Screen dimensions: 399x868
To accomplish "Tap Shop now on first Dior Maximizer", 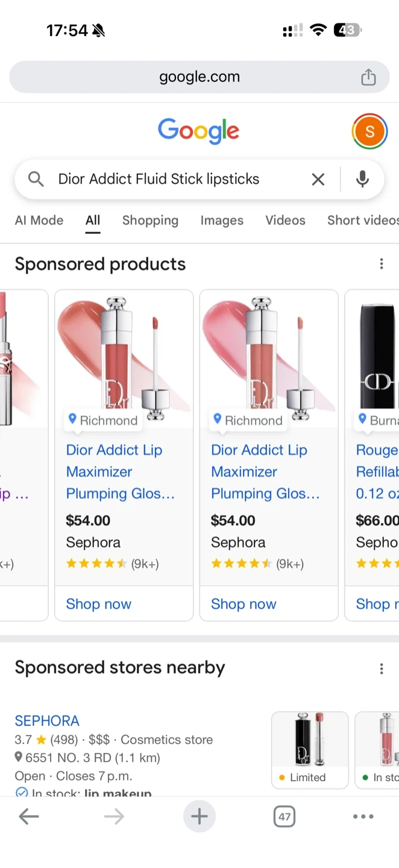I will [x=99, y=604].
